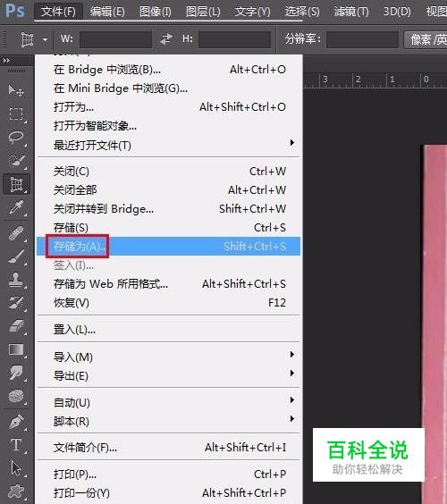Image resolution: width=447 pixels, height=504 pixels.
Task: Expand the 脚本(R) submenu
Action: click(291, 418)
